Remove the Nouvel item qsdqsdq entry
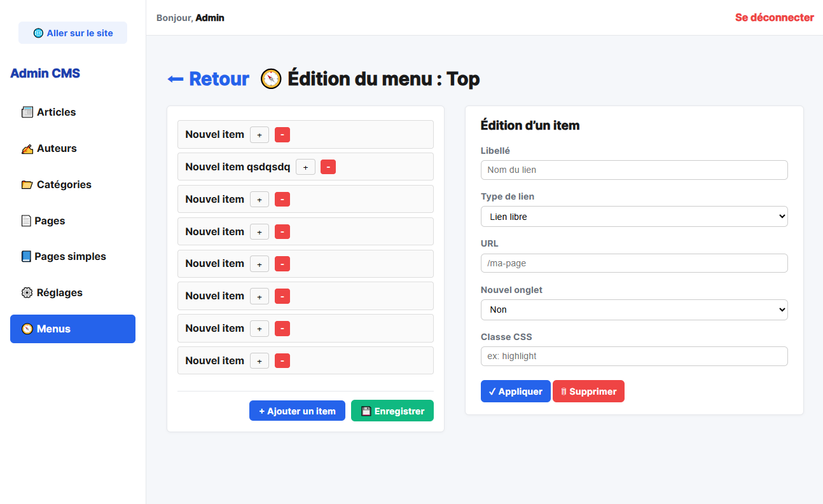 (x=328, y=167)
